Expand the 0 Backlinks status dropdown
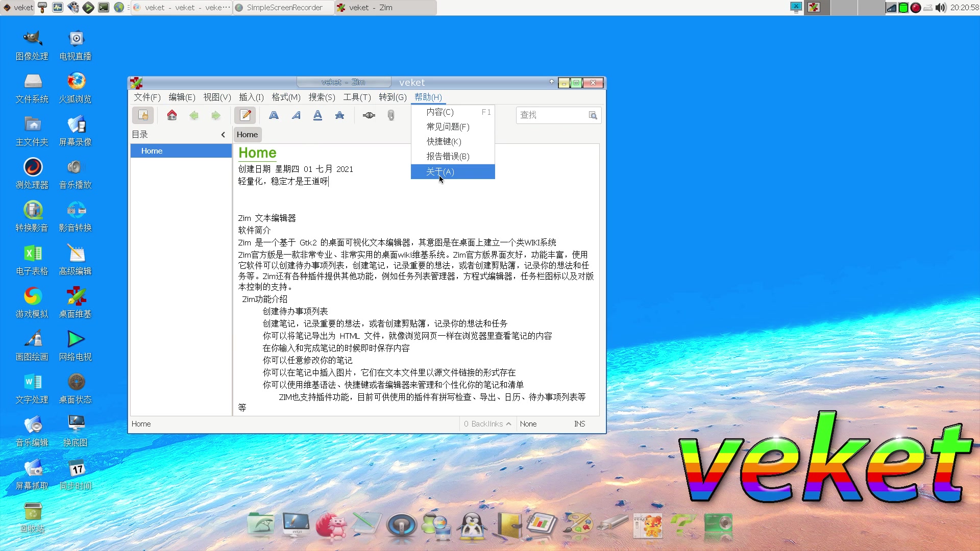 pyautogui.click(x=487, y=424)
